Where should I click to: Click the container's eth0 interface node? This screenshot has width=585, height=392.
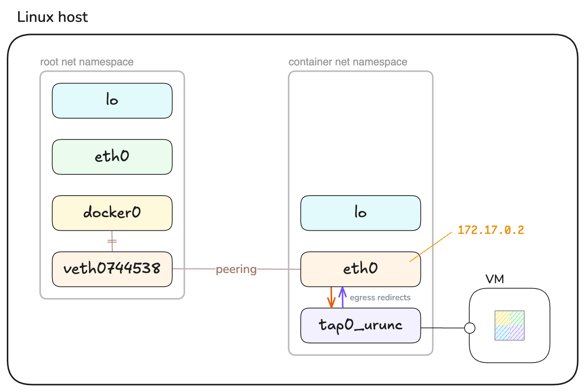tap(360, 269)
